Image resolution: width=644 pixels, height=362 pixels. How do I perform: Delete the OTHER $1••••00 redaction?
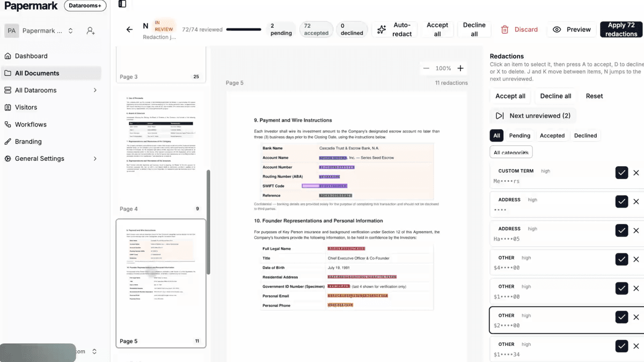click(x=636, y=289)
